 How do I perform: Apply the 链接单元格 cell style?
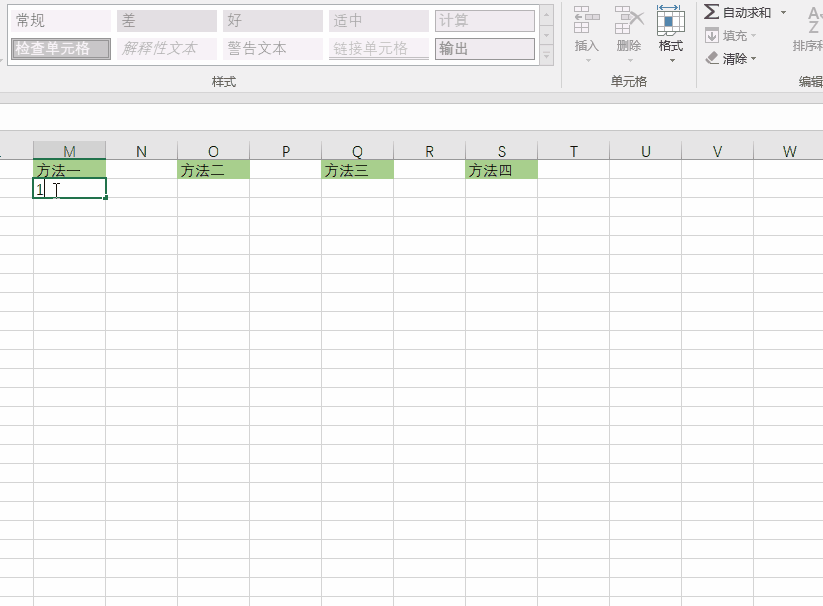pyautogui.click(x=378, y=49)
